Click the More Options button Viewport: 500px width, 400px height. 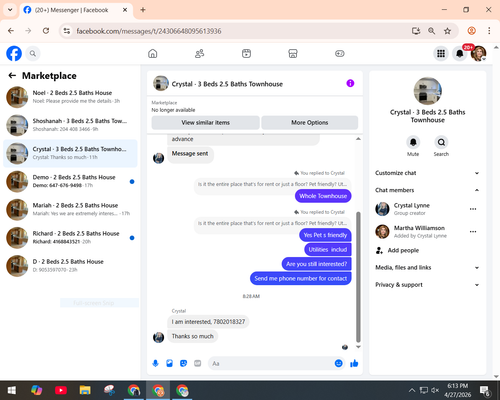pyautogui.click(x=310, y=122)
